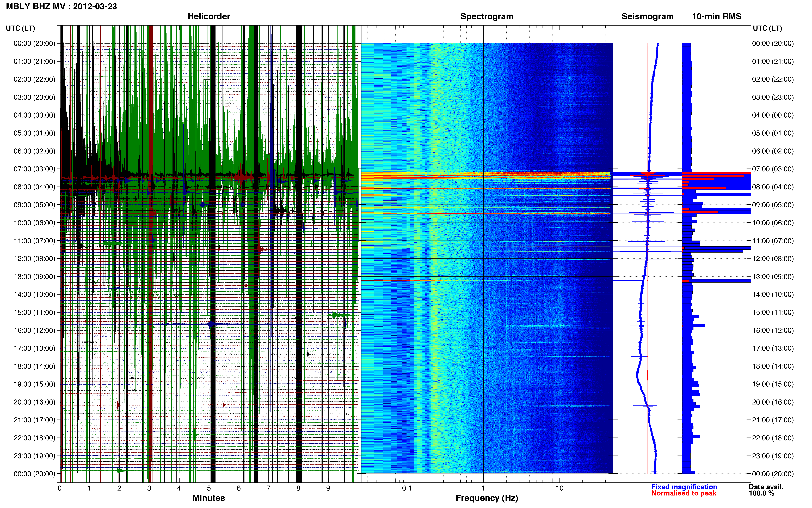Select the Helicorder panel heading

(x=209, y=16)
